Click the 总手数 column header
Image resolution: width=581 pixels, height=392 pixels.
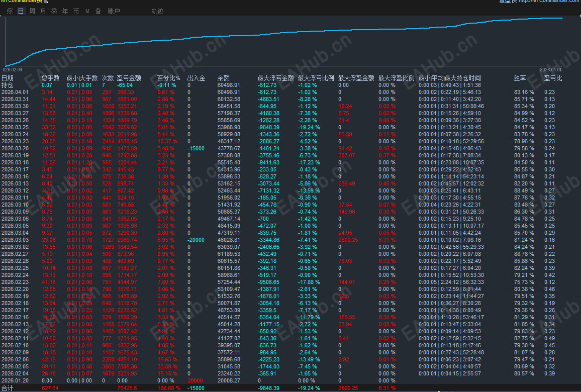[50, 78]
